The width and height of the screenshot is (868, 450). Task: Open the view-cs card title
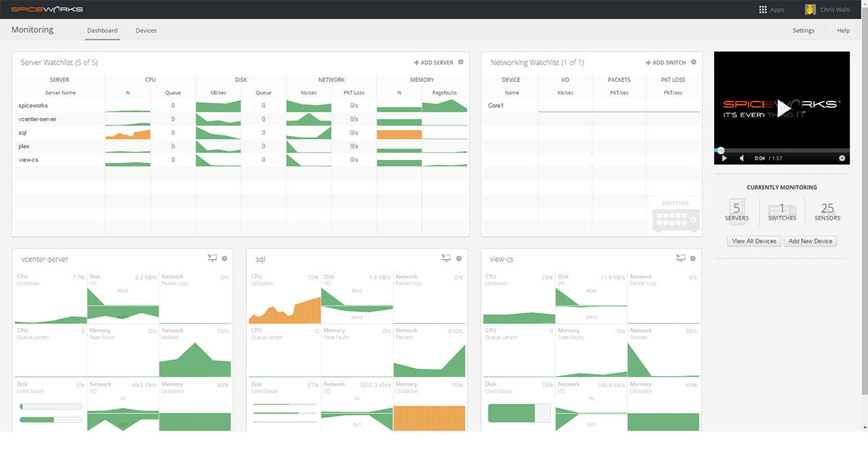501,259
